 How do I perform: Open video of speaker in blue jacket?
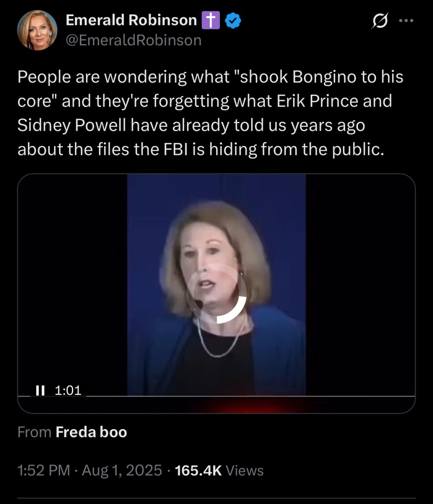coord(216,285)
